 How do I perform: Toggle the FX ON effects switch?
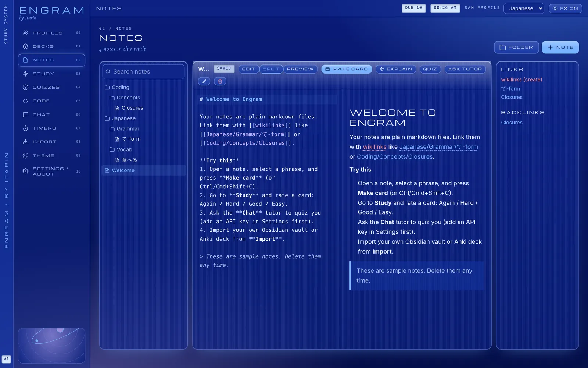click(x=565, y=8)
